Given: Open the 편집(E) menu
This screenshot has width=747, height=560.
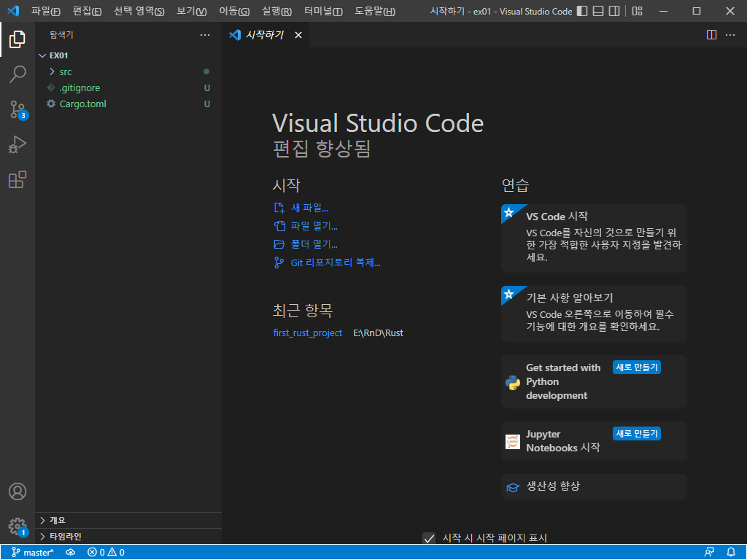Looking at the screenshot, I should tap(88, 11).
